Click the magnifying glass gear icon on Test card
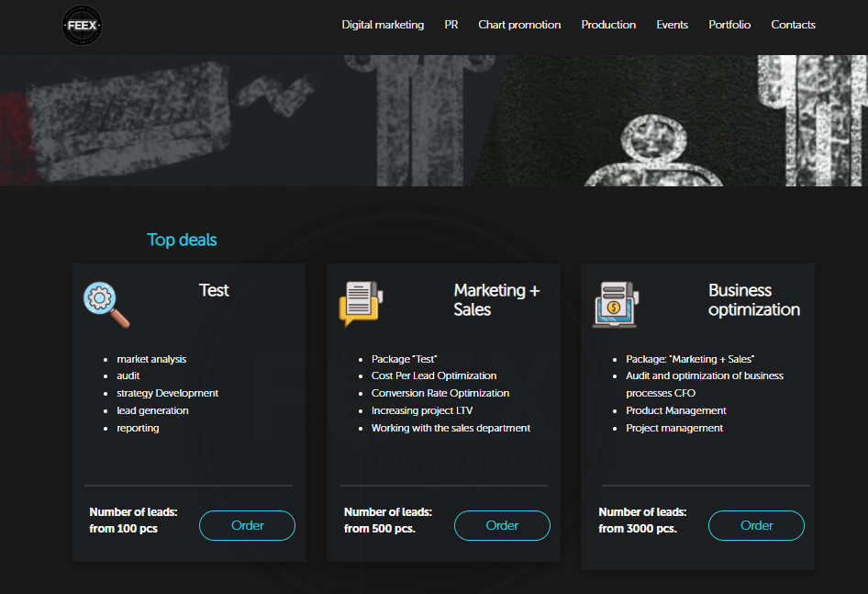 click(106, 304)
